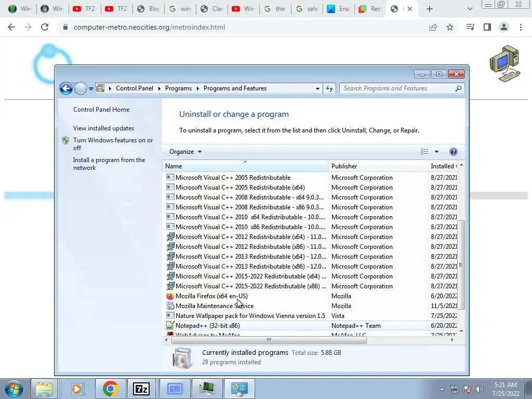The image size is (532, 399).
Task: Click Programs and Features breadcrumb segment
Action: (x=235, y=88)
